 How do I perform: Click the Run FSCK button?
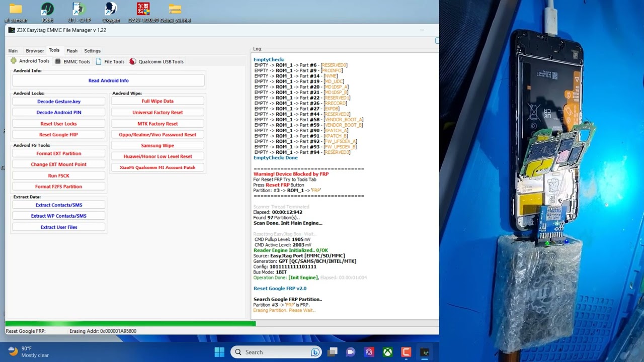point(59,175)
